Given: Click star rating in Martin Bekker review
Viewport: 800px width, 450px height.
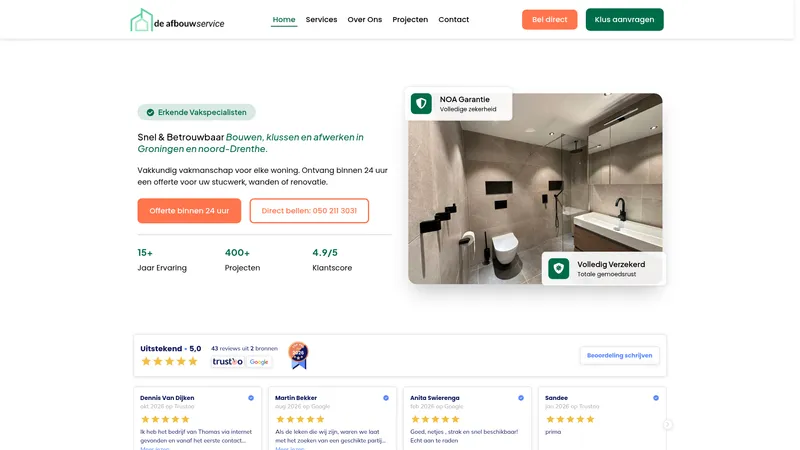Looking at the screenshot, I should tap(300, 419).
